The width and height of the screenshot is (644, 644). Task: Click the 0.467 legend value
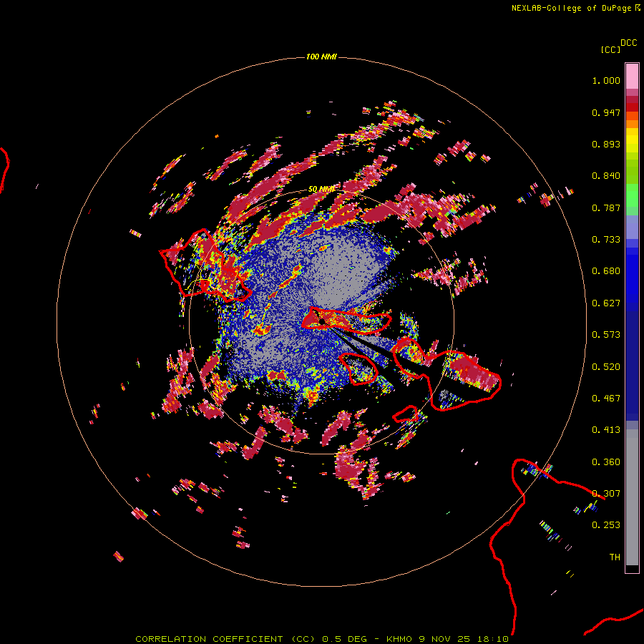(606, 399)
